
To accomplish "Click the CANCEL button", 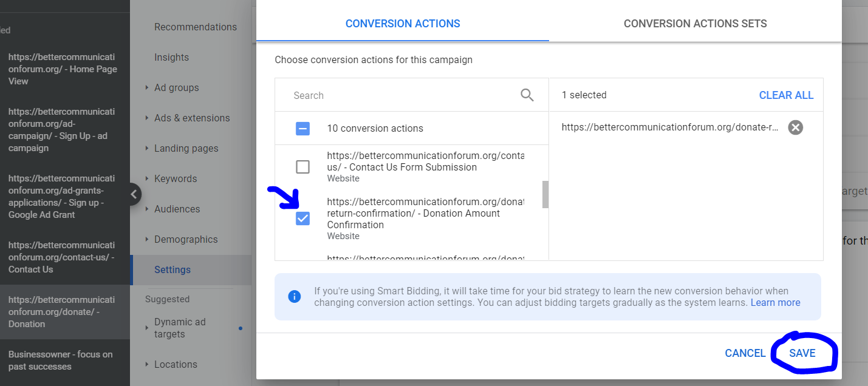I will pos(745,353).
